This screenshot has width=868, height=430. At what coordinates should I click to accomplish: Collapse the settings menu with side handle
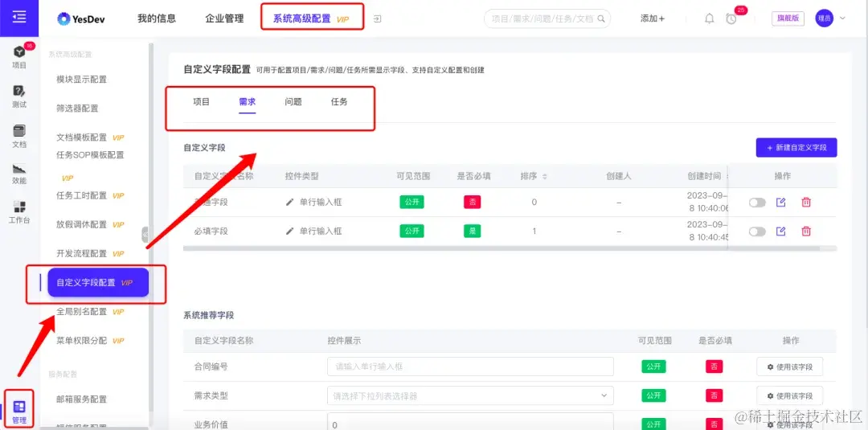[145, 235]
